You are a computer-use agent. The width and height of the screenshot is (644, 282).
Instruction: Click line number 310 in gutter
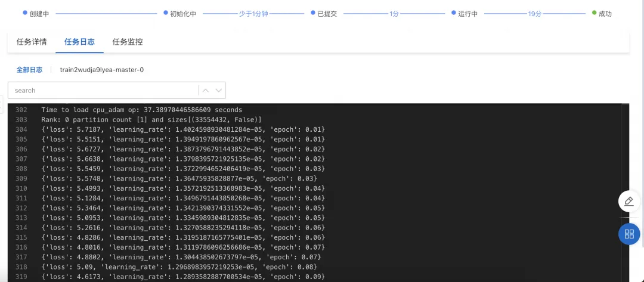(x=22, y=188)
